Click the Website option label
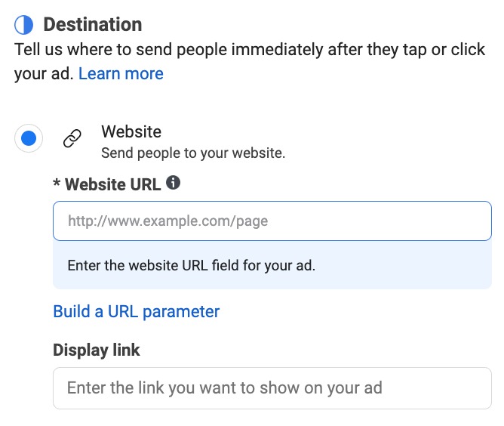The width and height of the screenshot is (504, 426). [x=131, y=131]
